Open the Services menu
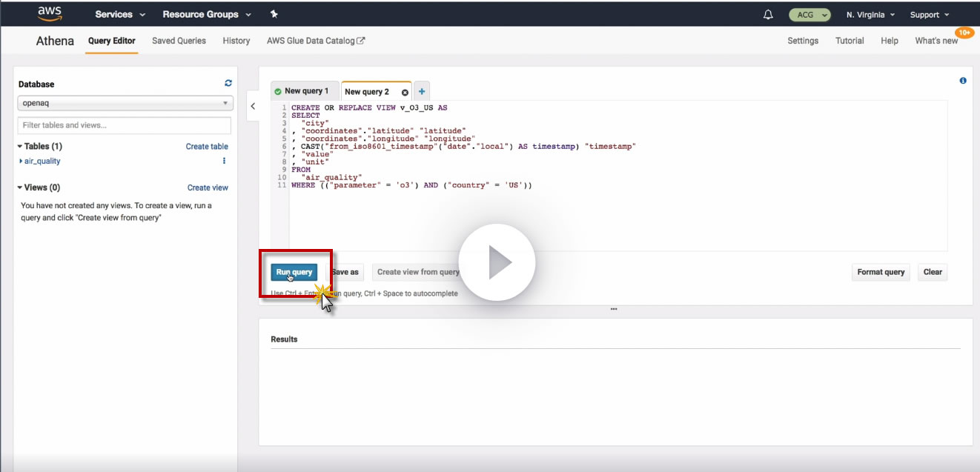The image size is (980, 472). coord(120,14)
